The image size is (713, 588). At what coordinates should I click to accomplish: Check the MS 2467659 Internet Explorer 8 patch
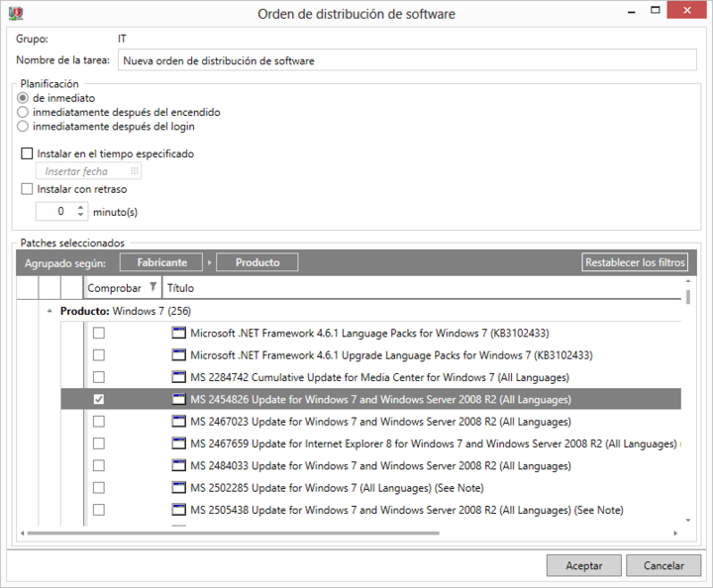pyautogui.click(x=99, y=443)
